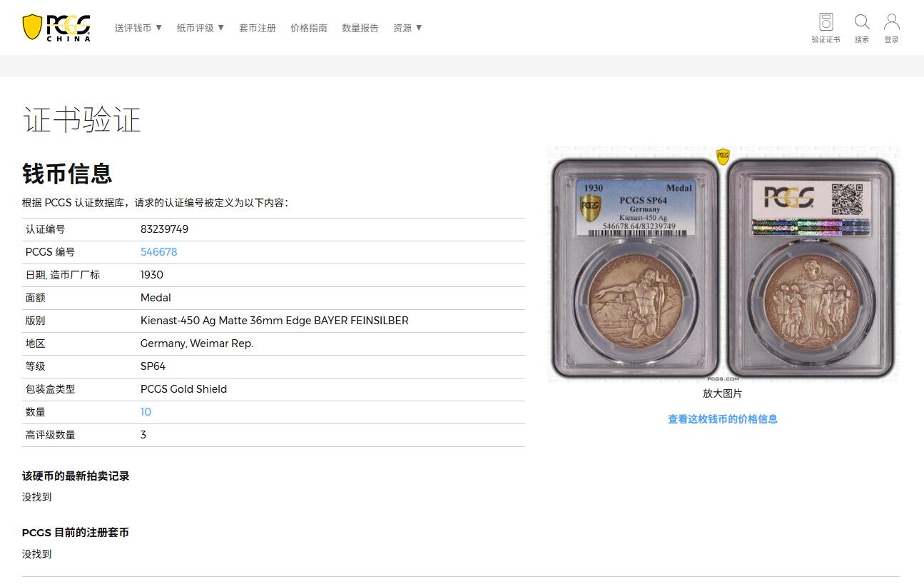Open the 验证证书 certificate icon
Viewport: 924px width, 587px height.
(826, 21)
